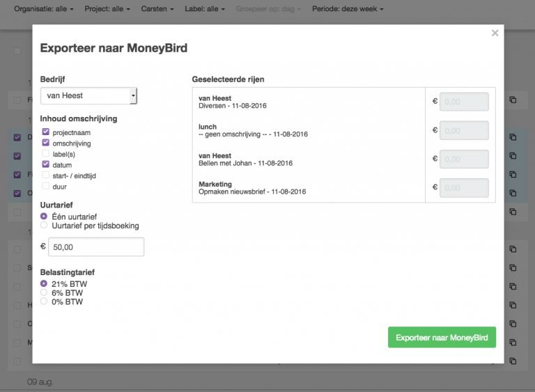The width and height of the screenshot is (535, 392).
Task: Click 'Bellen met Johan - 11-08-2016' text
Action: point(245,163)
